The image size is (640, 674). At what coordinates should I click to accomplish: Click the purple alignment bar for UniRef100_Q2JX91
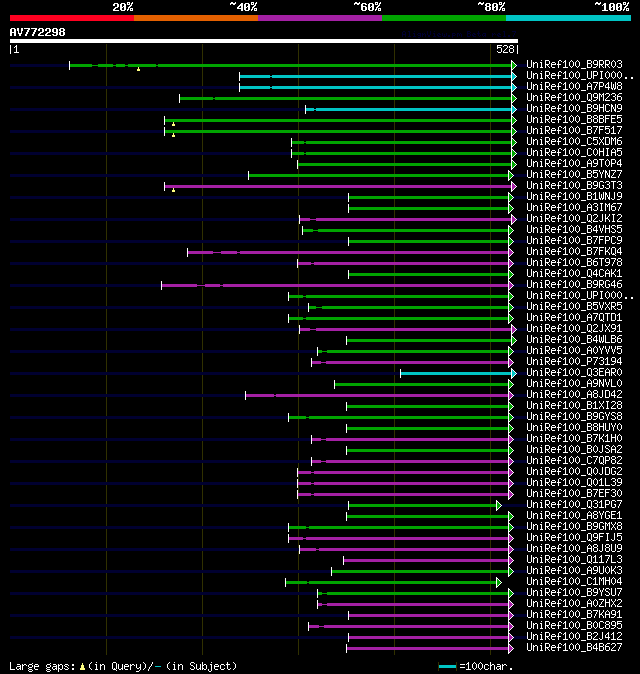click(x=406, y=330)
